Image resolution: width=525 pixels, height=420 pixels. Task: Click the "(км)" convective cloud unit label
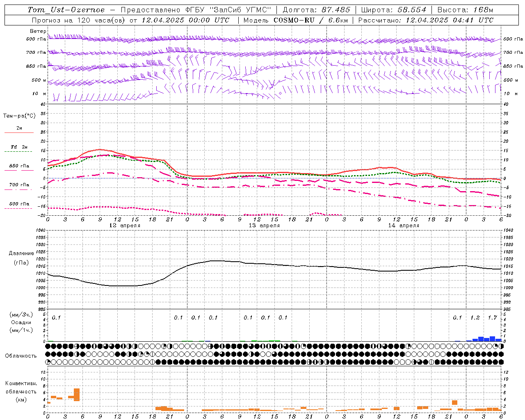click(21, 399)
